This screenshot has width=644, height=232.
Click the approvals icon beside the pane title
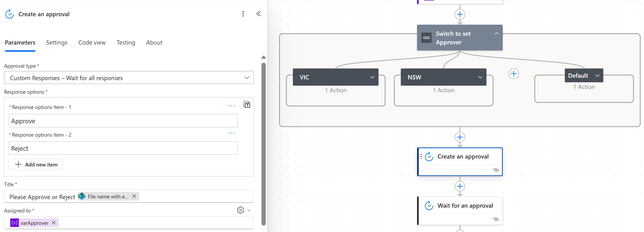pyautogui.click(x=9, y=14)
